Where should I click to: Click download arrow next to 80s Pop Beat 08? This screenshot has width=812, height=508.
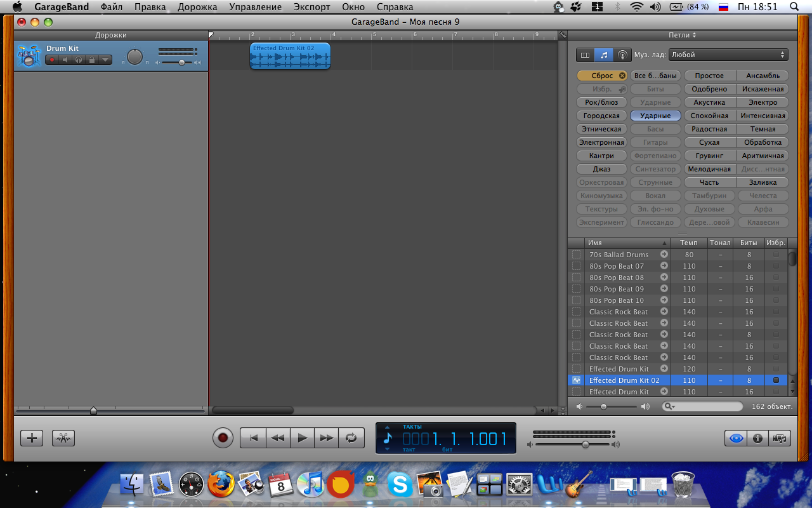664,277
